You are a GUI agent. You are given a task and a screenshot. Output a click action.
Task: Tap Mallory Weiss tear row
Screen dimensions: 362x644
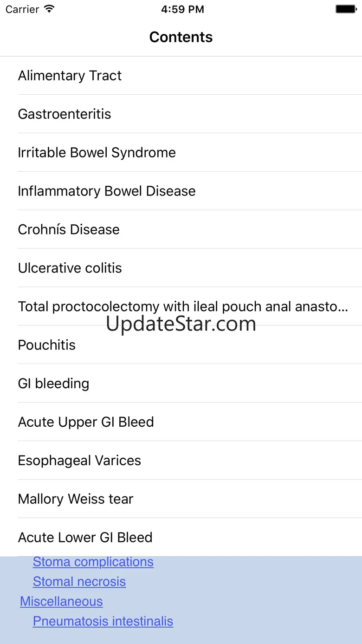[76, 500]
